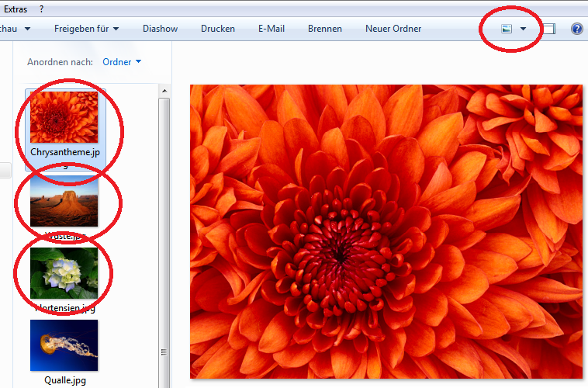This screenshot has width=588, height=388.
Task: Click Brennen to burn files
Action: [x=324, y=29]
